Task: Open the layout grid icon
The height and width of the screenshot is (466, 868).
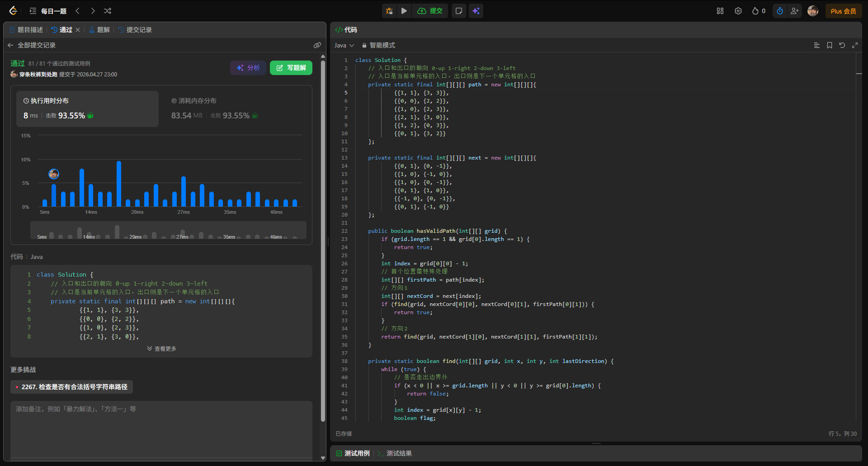Action: (720, 11)
